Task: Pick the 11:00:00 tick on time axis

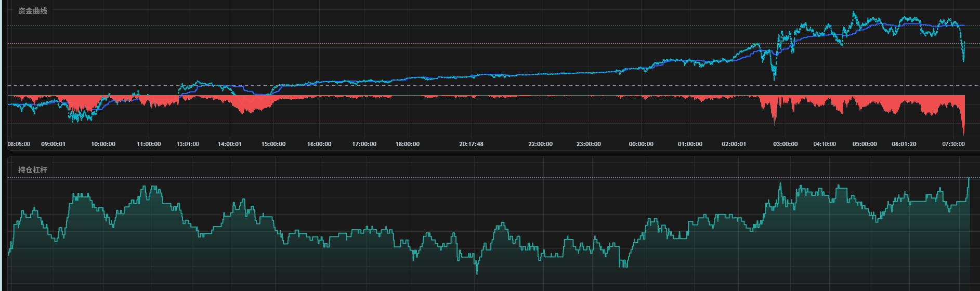Action: 149,144
